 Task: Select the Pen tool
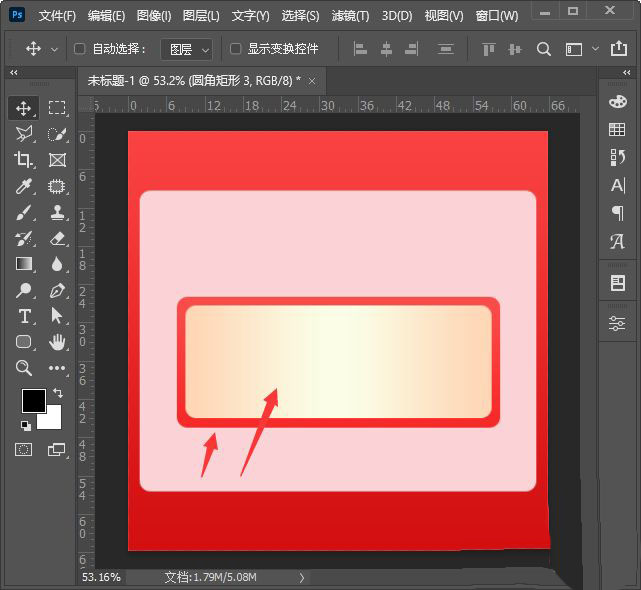[x=57, y=290]
